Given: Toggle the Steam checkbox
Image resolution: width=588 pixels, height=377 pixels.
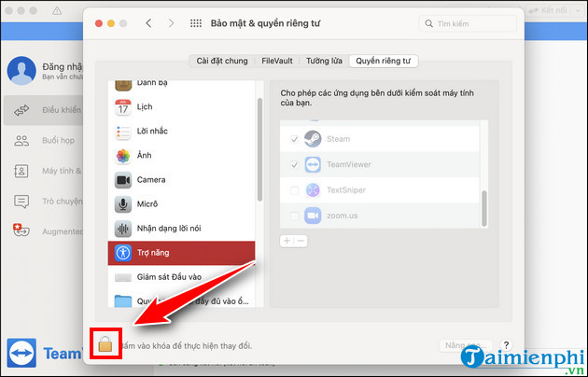Looking at the screenshot, I should (294, 139).
